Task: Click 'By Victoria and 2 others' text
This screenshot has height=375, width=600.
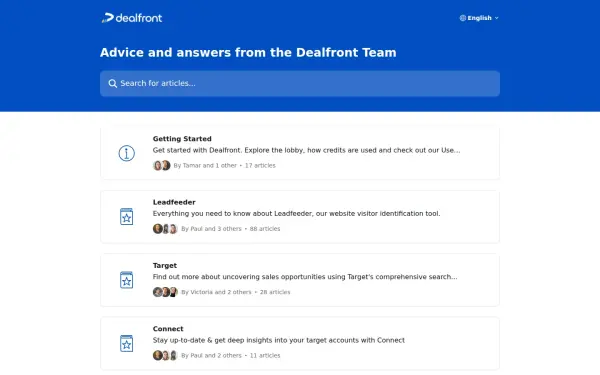Action: tap(216, 292)
